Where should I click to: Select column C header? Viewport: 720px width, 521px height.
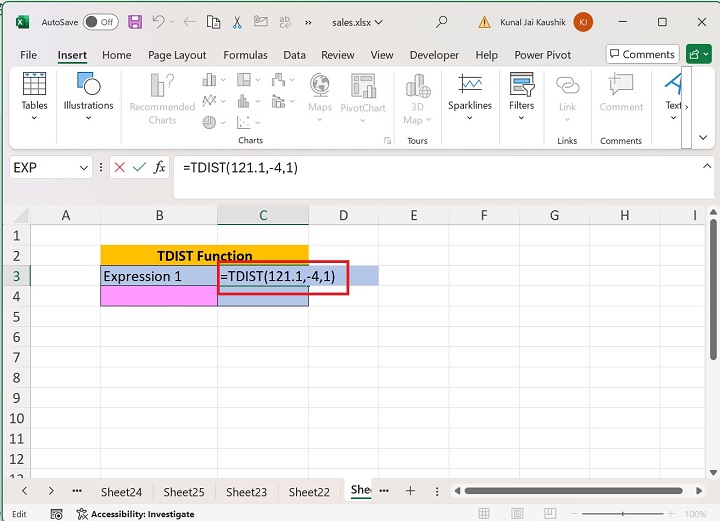[263, 215]
